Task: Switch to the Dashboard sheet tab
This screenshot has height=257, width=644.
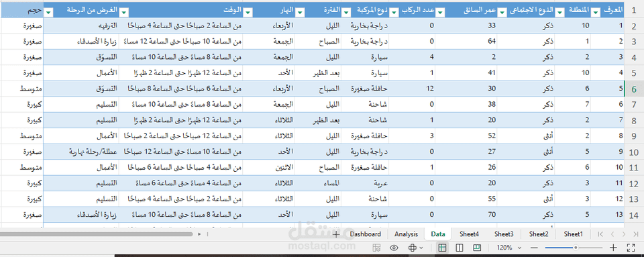Action: [365, 234]
